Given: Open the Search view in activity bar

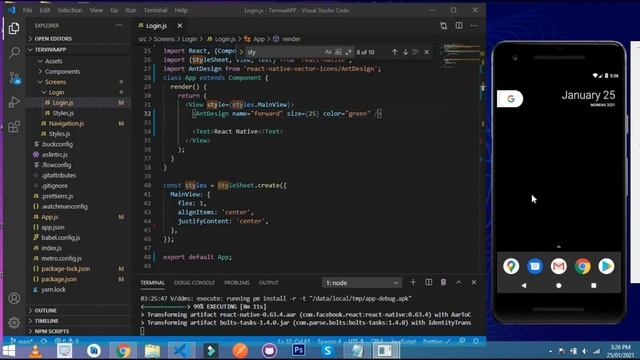Looking at the screenshot, I should point(14,52).
